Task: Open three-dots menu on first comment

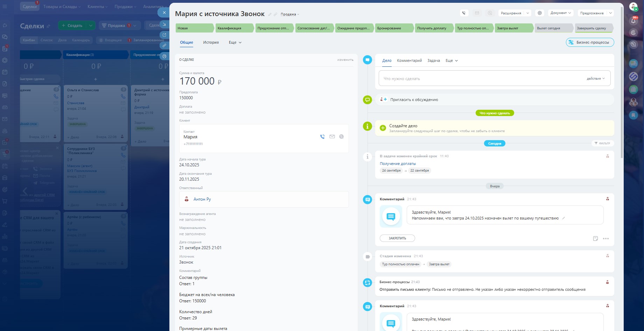Action: pos(606,238)
